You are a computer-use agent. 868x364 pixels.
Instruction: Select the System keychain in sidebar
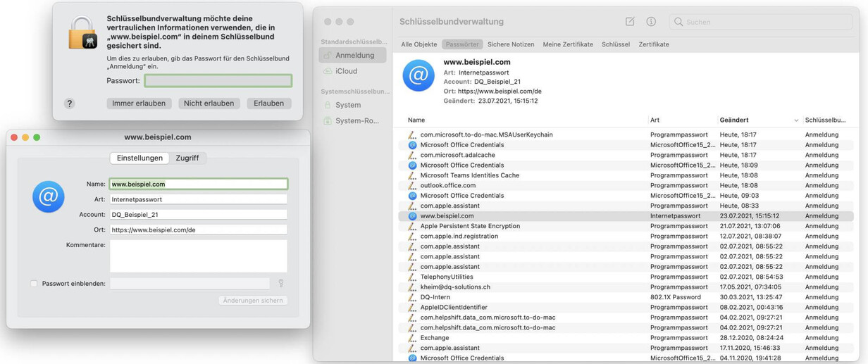pos(352,105)
